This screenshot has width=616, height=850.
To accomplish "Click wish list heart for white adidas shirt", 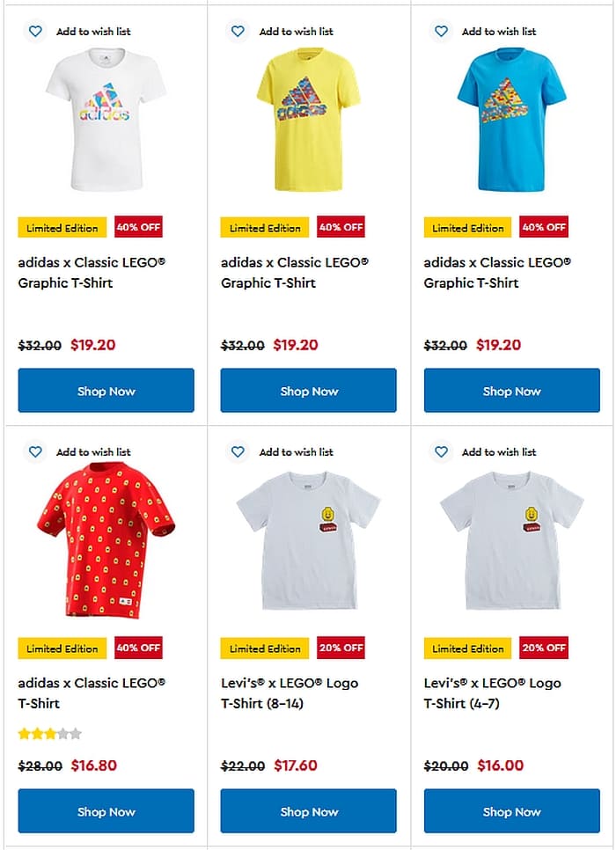I will tap(35, 32).
